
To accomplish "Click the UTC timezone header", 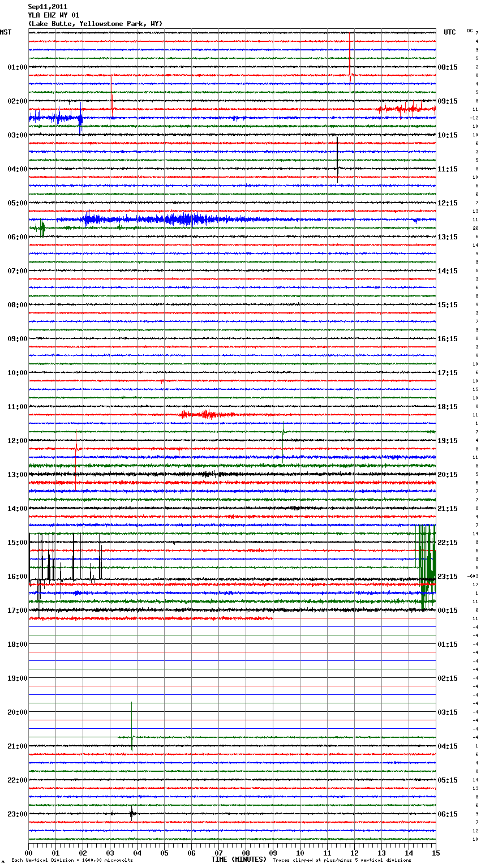I will pos(450,32).
